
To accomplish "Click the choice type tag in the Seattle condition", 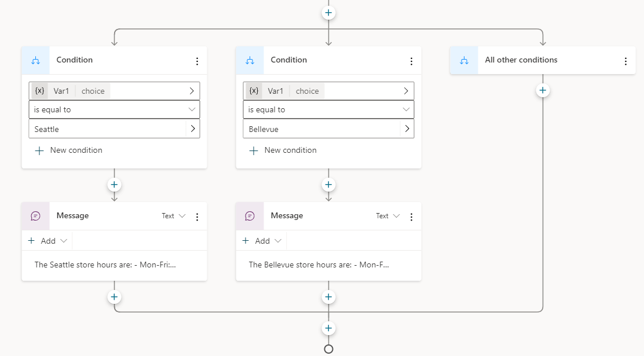I will (93, 91).
